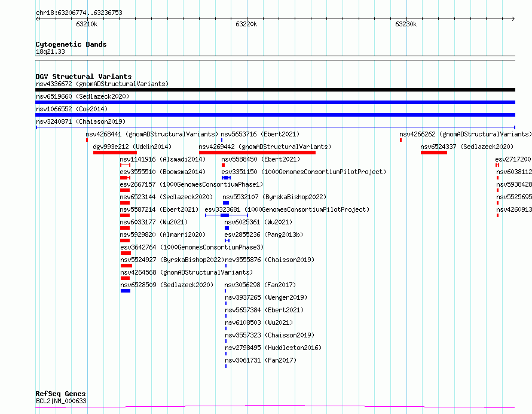Select nsv6108503 (Wu2021) label
532x414 pixels.
[259, 322]
